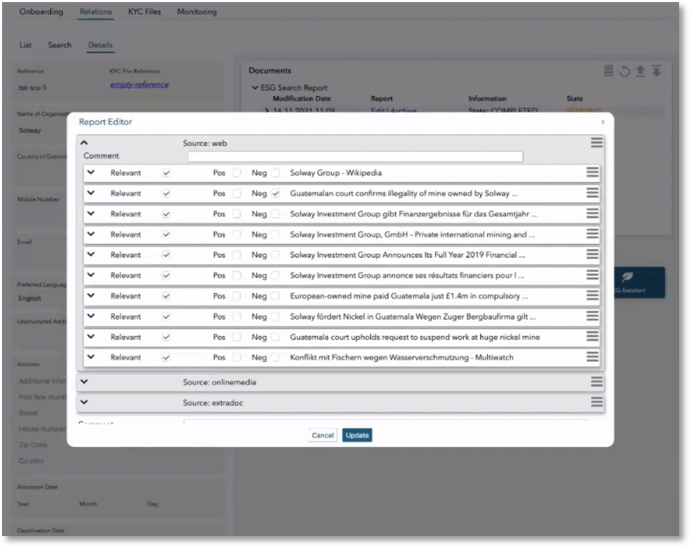Click hamburger icon on Guatemalan court confirms illegality row
Screen dimensions: 691x547
592,193
